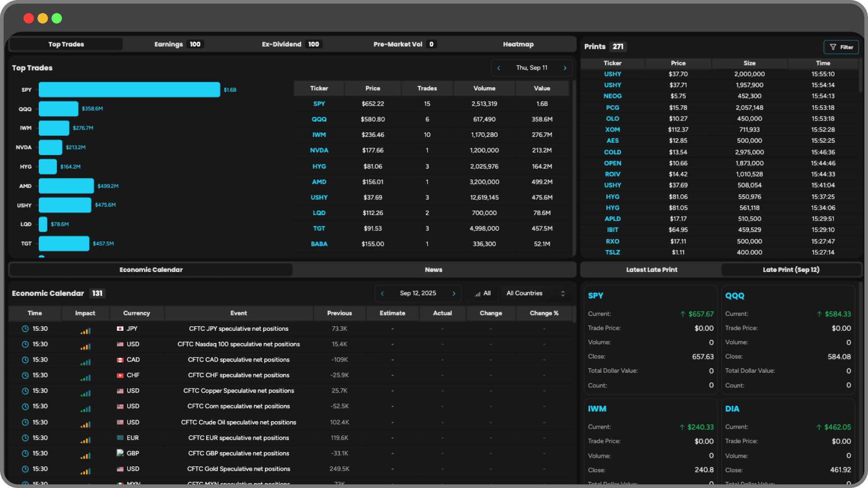868x488 pixels.
Task: Switch to the Top Trades tab
Action: click(66, 44)
